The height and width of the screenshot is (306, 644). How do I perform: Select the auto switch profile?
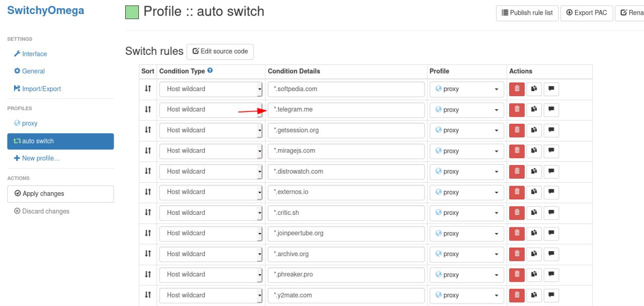[x=60, y=141]
